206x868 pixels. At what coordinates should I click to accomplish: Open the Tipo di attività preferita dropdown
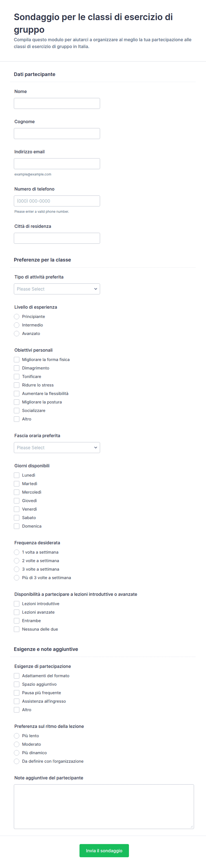pos(57,289)
